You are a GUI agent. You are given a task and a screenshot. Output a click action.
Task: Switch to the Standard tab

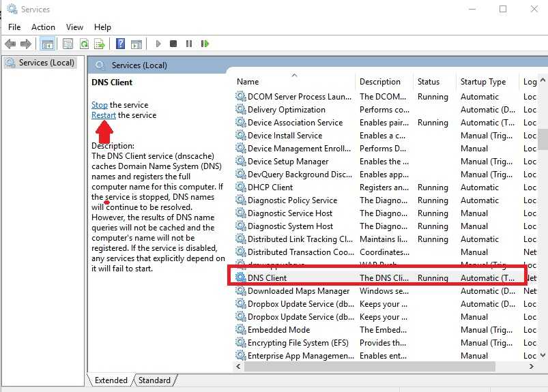point(154,380)
